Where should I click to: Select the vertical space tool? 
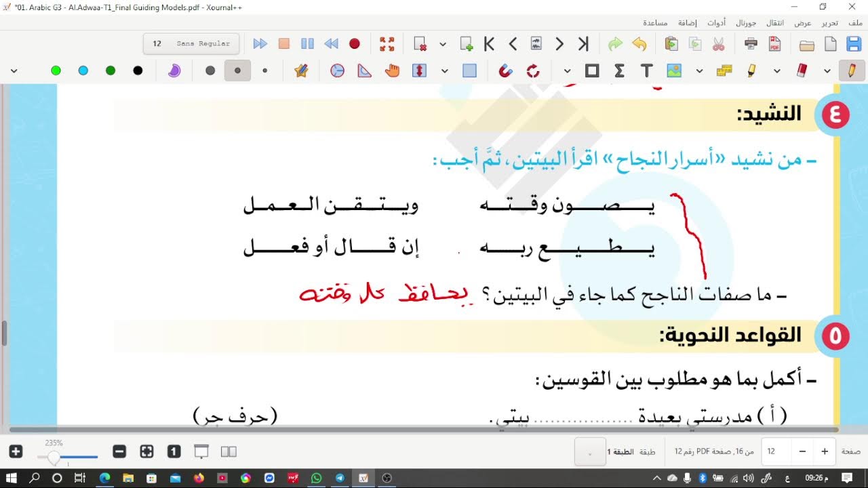point(419,70)
